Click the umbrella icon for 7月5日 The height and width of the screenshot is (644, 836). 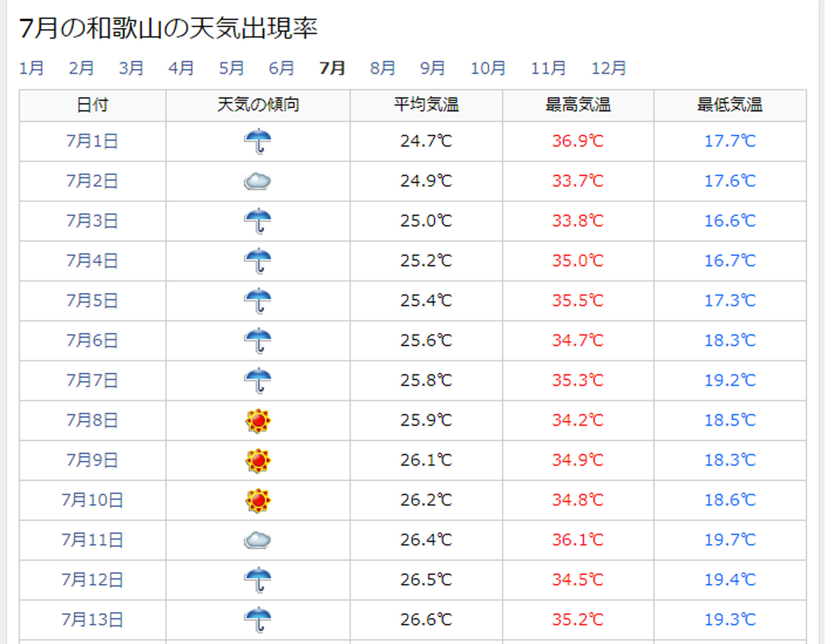click(258, 301)
